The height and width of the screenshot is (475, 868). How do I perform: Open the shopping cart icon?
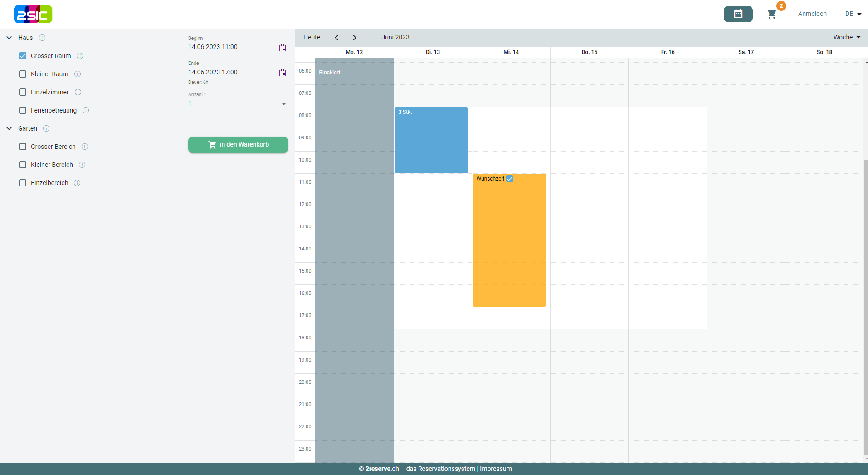click(771, 14)
